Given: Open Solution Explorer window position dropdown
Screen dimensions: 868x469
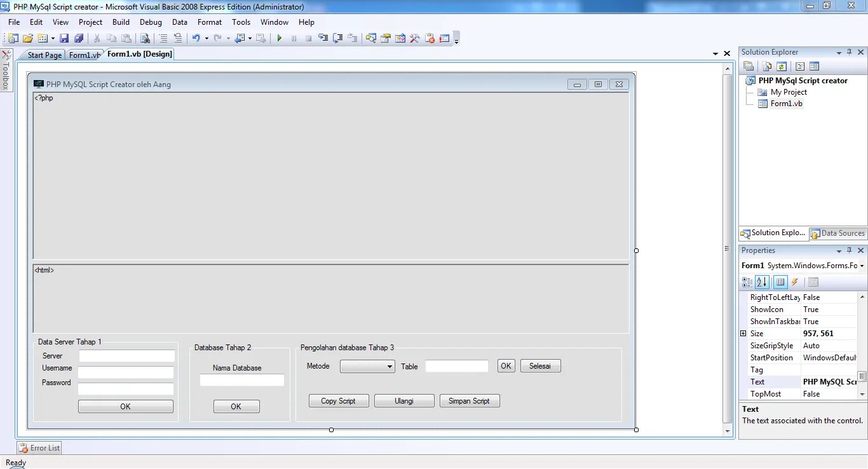Looking at the screenshot, I should (x=839, y=53).
